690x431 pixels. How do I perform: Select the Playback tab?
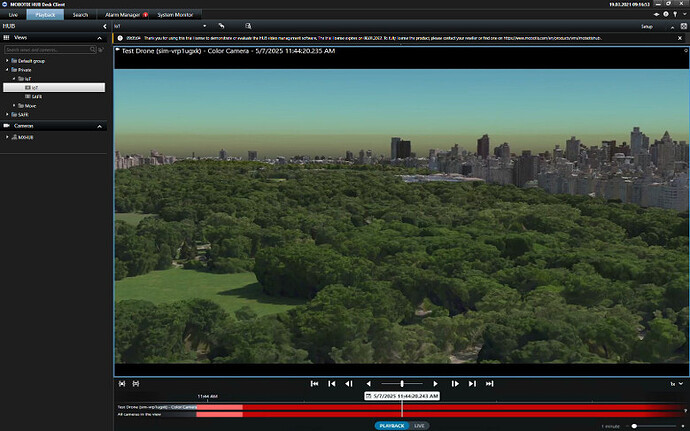pyautogui.click(x=45, y=15)
